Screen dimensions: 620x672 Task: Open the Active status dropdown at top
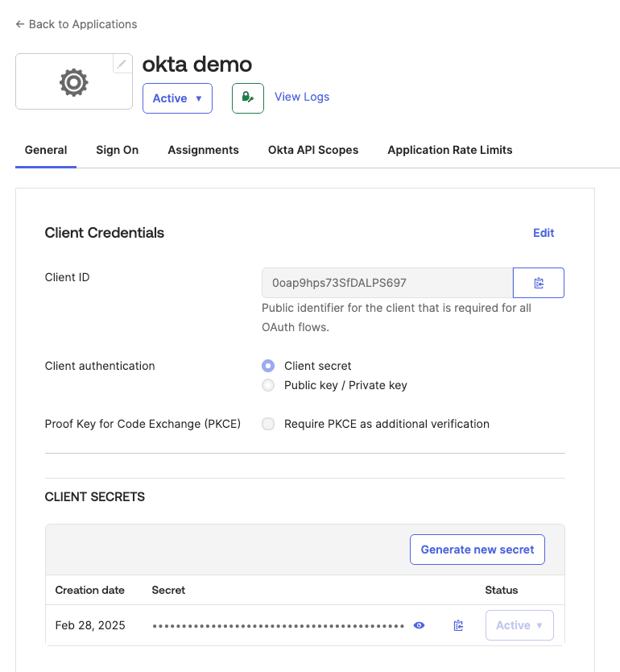(x=177, y=97)
